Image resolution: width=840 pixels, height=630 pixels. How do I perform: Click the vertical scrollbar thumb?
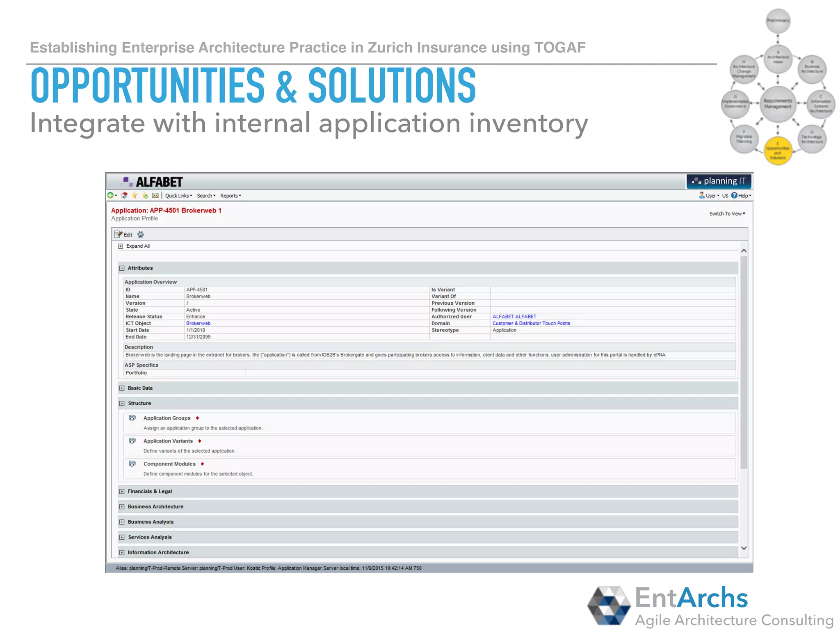coord(744,363)
